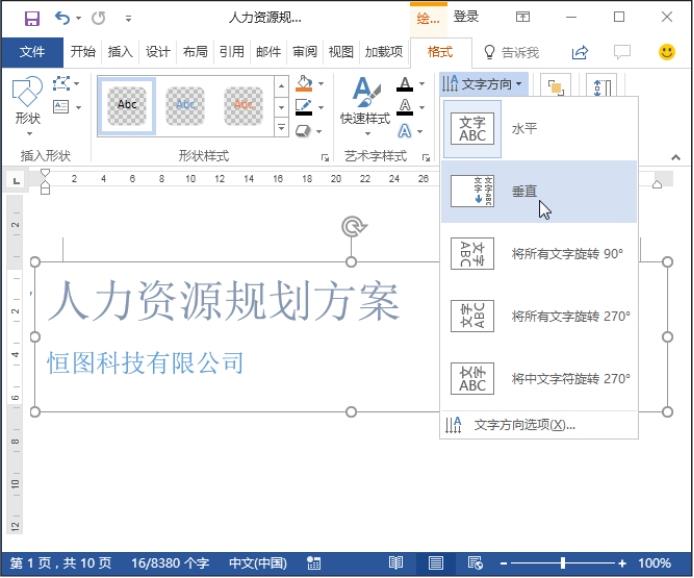Select the first Abc shape style thumbnail
The width and height of the screenshot is (694, 578).
point(127,105)
